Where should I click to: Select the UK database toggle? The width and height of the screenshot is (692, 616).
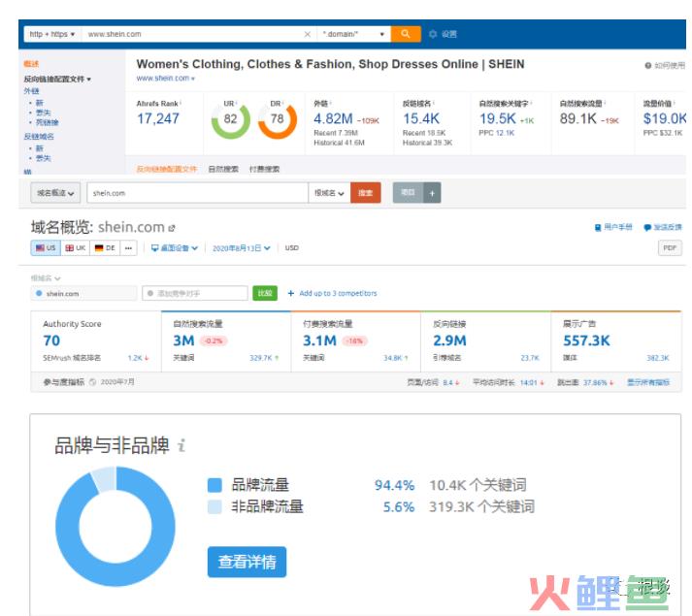tap(76, 248)
